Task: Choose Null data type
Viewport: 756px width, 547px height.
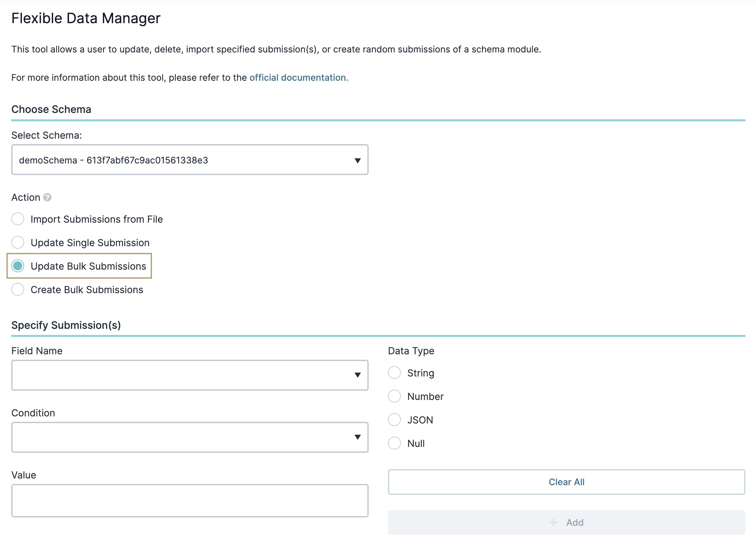Action: coord(394,443)
